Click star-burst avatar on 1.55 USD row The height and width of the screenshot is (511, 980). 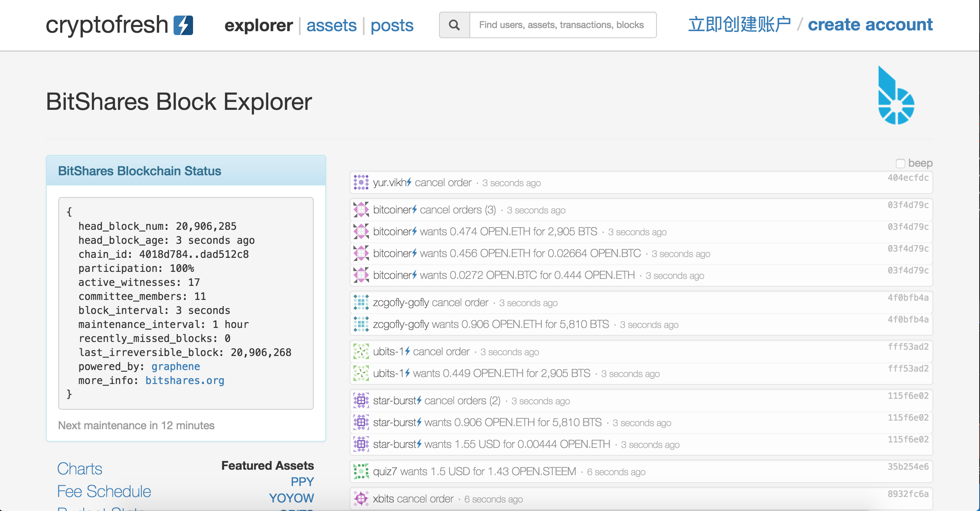click(x=361, y=444)
